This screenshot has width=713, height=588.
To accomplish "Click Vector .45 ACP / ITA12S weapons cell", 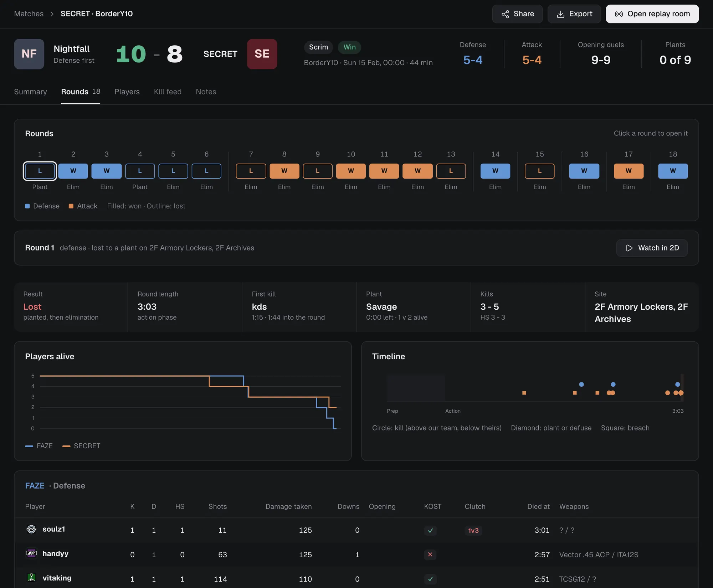I will [599, 555].
